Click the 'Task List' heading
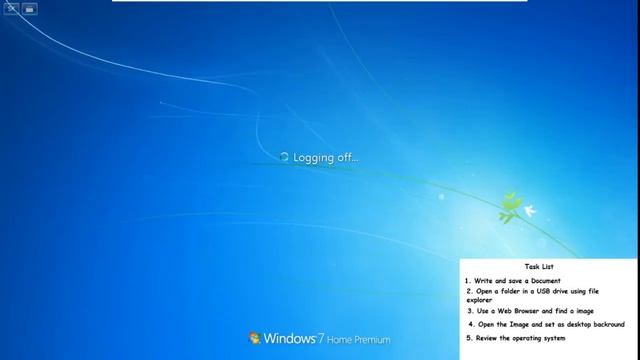The image size is (640, 360). (x=539, y=267)
